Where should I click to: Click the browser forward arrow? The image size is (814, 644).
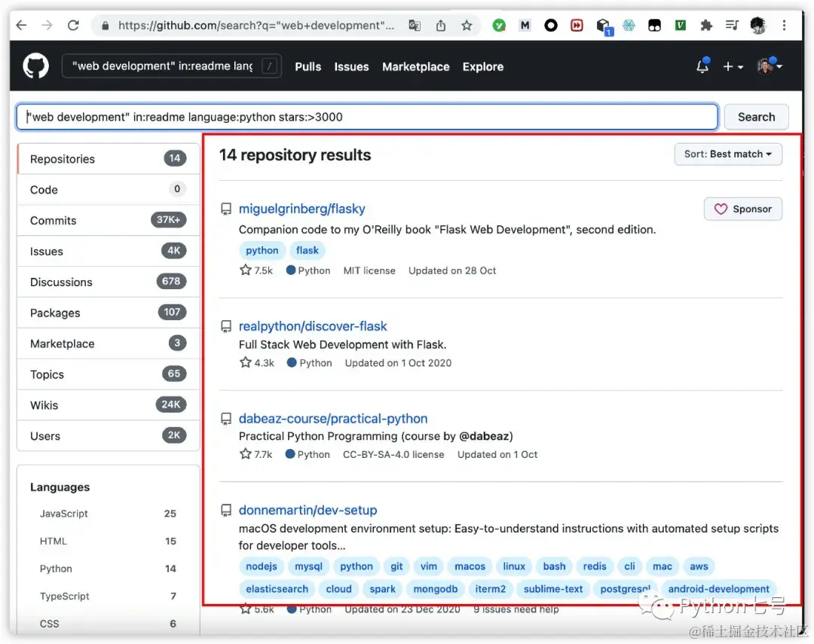tap(47, 25)
